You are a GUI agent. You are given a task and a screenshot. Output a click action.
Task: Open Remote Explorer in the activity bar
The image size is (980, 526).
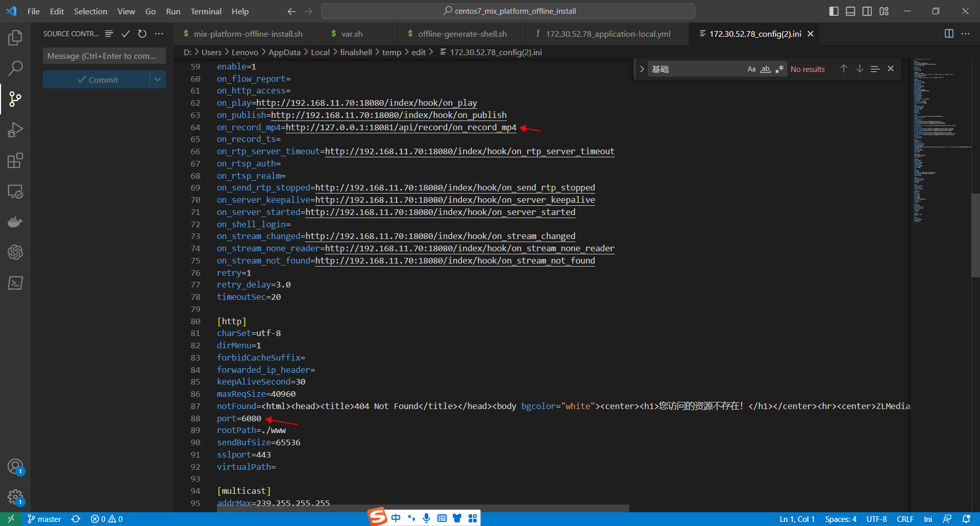point(15,192)
